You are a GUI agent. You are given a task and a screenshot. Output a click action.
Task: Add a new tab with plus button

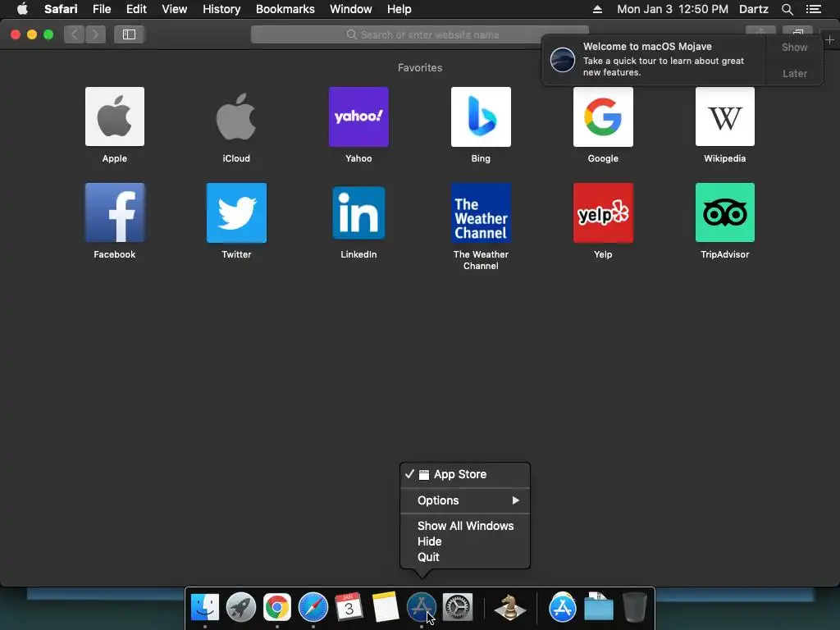click(829, 40)
